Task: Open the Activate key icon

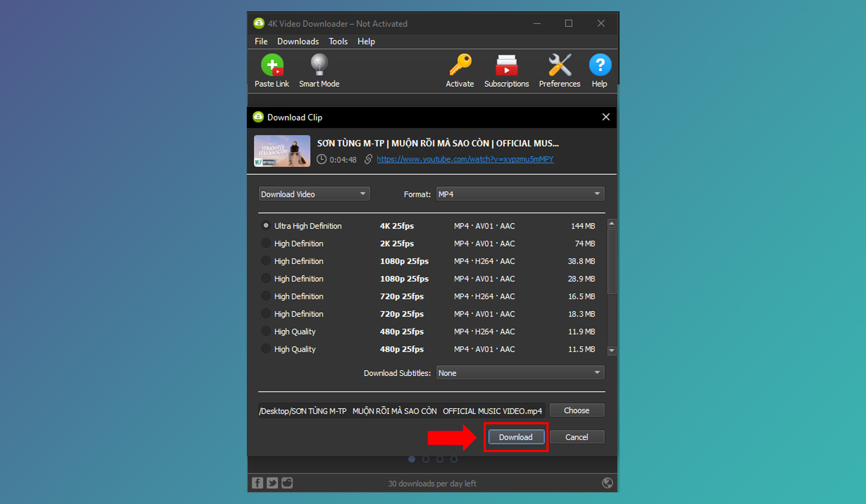Action: point(460,65)
